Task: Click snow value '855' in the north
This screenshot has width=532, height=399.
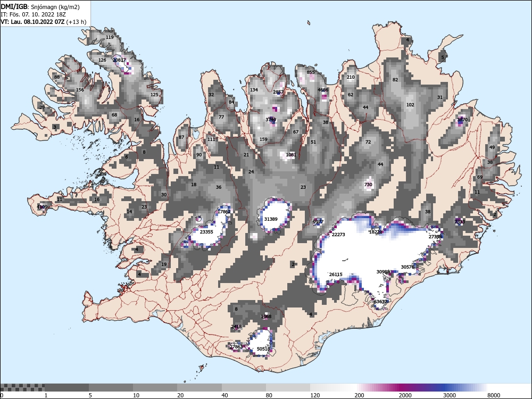Action: tap(311, 72)
